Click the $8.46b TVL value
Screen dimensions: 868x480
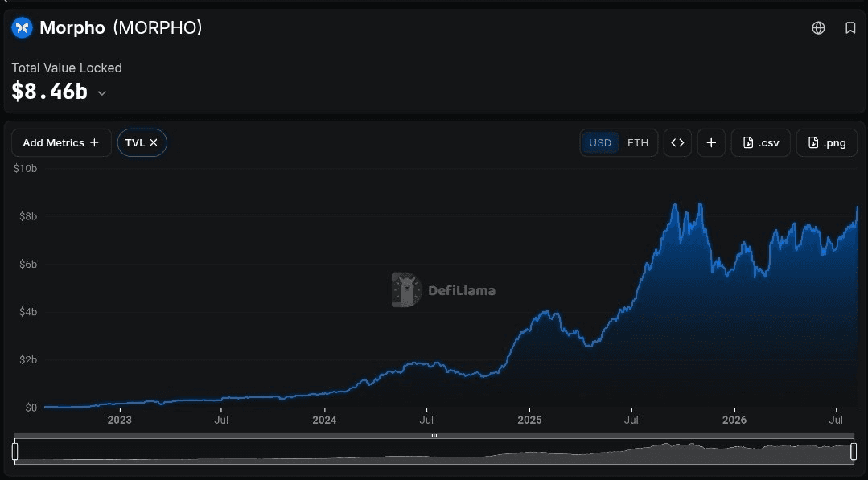click(49, 92)
